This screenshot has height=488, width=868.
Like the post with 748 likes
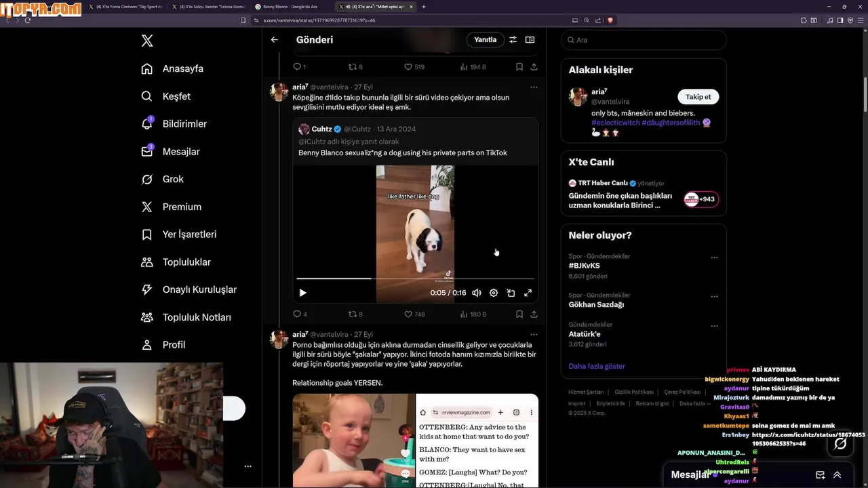coord(414,314)
